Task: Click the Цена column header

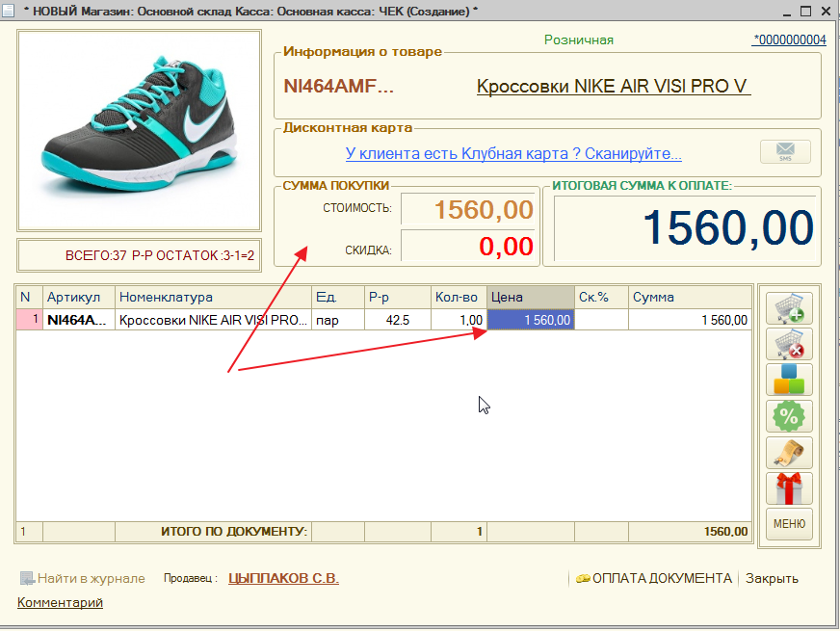Action: (x=531, y=298)
